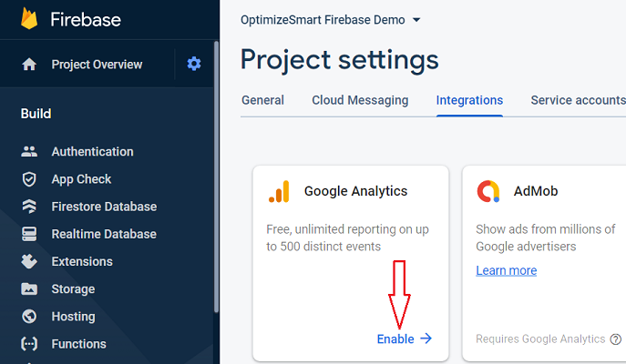The image size is (626, 364).
Task: Enable Google Analytics integration
Action: 405,339
